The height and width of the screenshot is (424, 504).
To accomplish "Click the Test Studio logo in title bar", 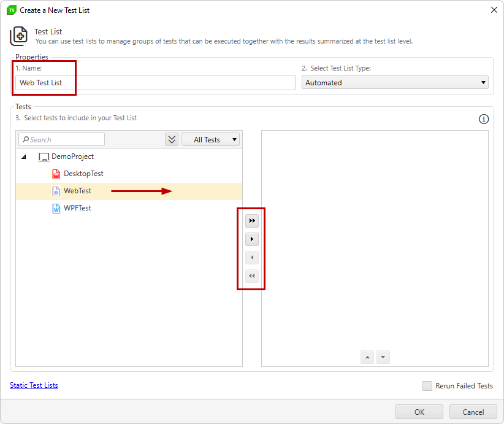I will (12, 10).
